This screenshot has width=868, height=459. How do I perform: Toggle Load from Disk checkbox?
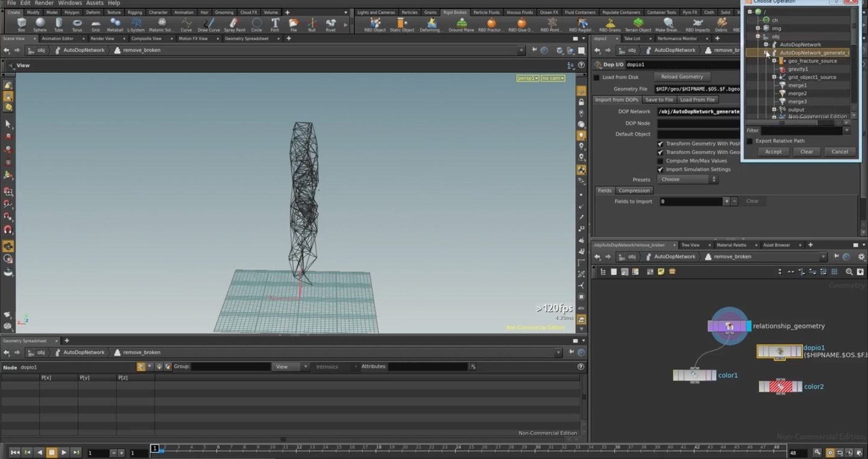coord(597,77)
